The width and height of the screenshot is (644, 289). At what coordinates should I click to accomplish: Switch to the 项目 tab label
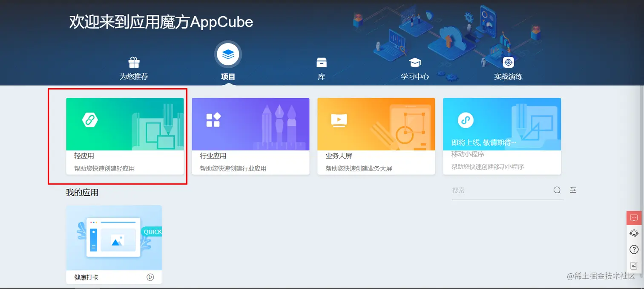click(228, 77)
